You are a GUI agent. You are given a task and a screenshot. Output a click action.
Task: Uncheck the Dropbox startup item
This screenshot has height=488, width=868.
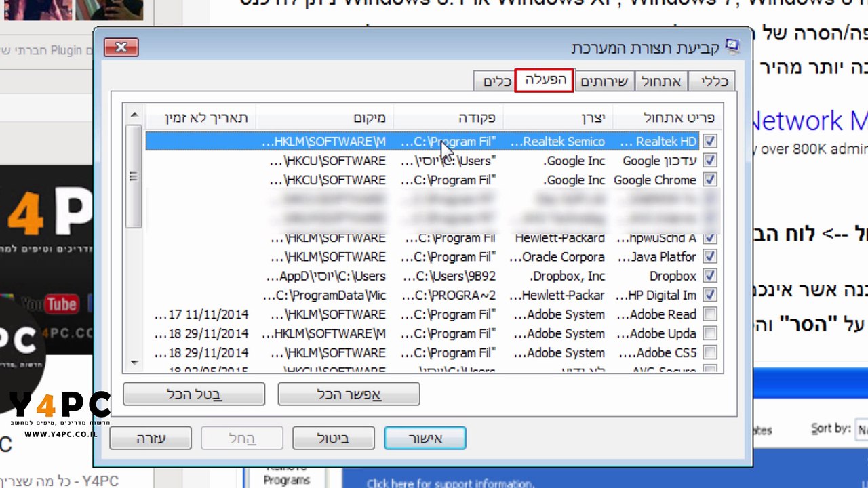(x=709, y=276)
